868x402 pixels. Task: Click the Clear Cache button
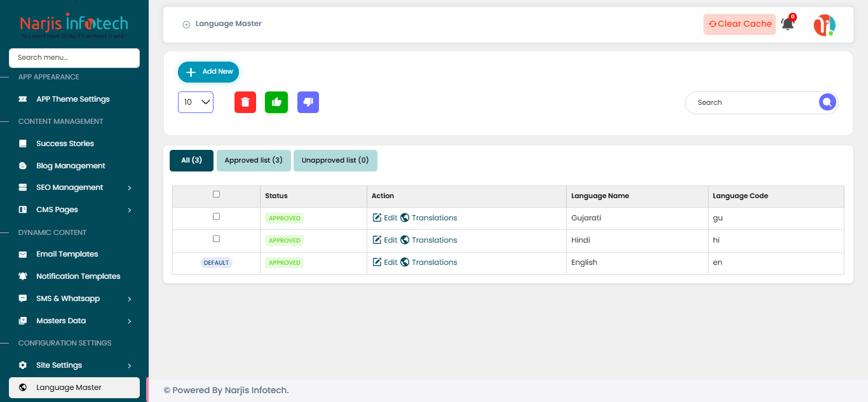click(740, 24)
